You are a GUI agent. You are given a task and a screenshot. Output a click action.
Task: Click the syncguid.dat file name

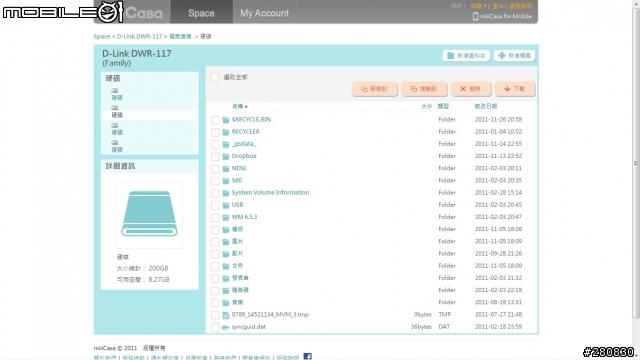pos(249,327)
